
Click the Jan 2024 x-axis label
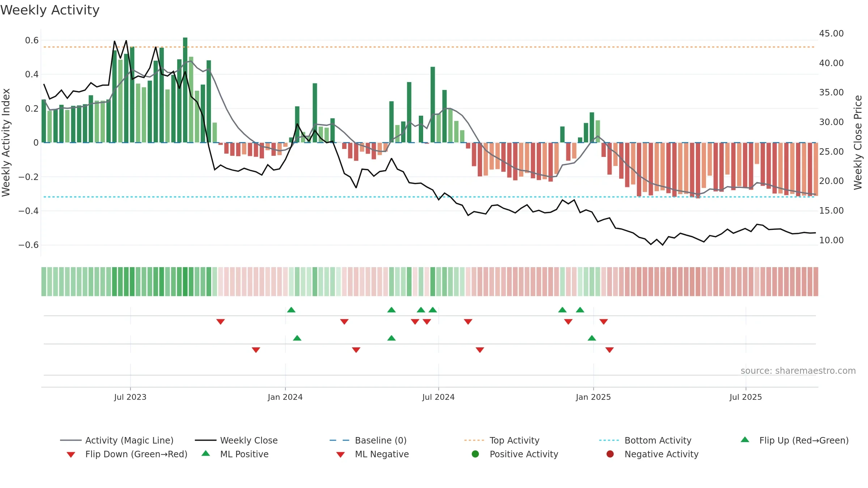285,397
